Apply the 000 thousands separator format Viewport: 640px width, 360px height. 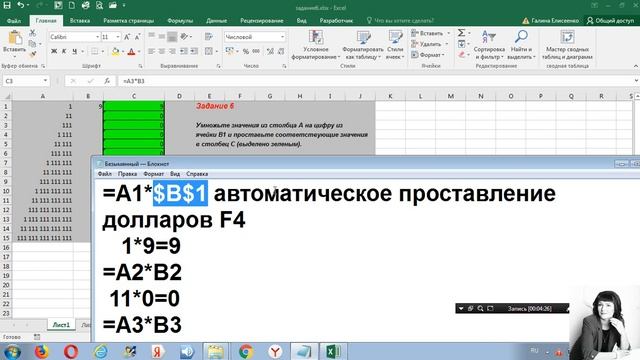click(256, 51)
